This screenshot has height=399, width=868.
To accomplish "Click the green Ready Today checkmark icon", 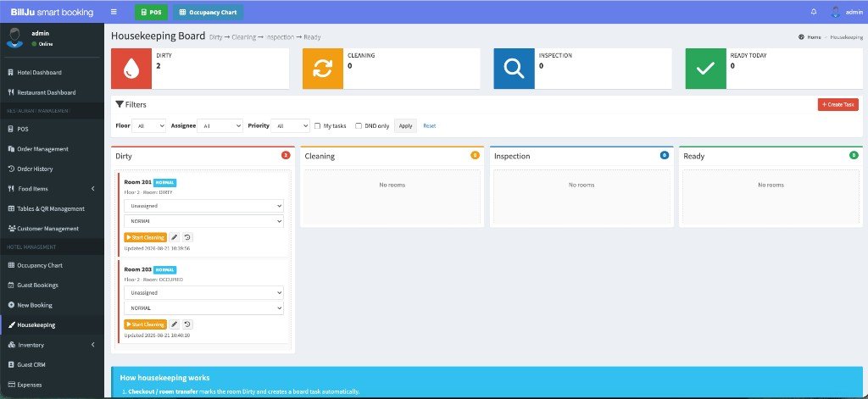I will click(x=706, y=69).
